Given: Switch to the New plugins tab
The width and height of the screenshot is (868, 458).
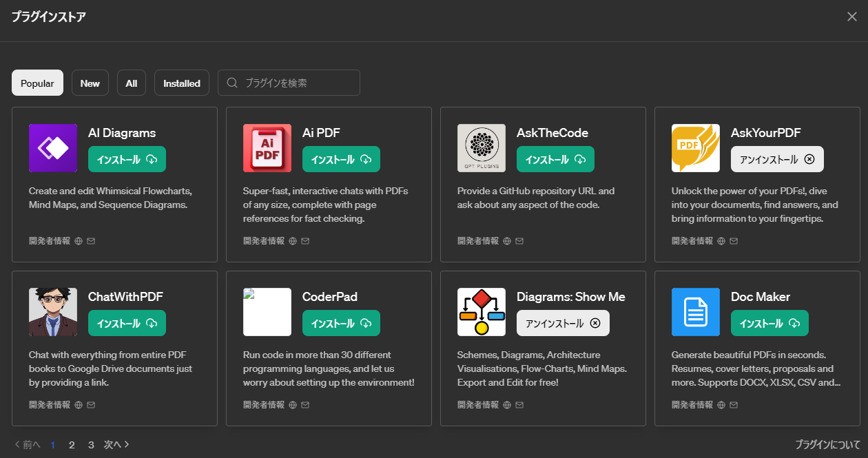Looking at the screenshot, I should [x=90, y=83].
